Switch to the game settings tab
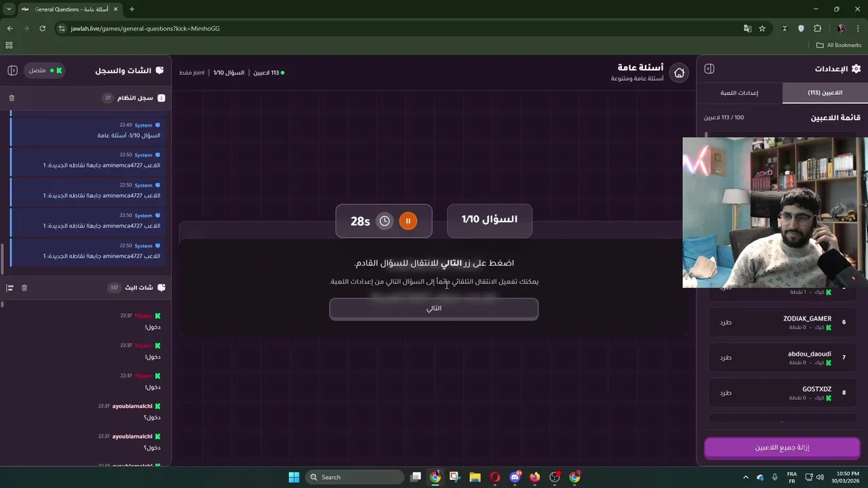Image resolution: width=868 pixels, height=488 pixels. click(x=739, y=93)
